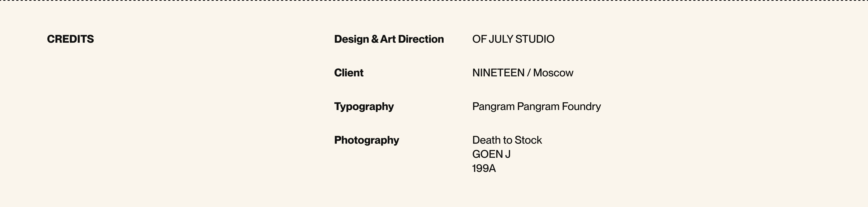Visit the Pangram Pangram Foundry link
The image size is (868, 207).
click(x=536, y=107)
